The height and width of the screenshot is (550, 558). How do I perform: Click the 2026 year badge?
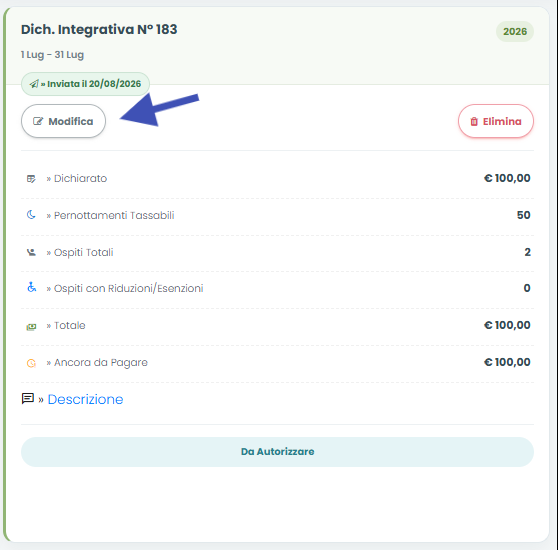tap(515, 31)
